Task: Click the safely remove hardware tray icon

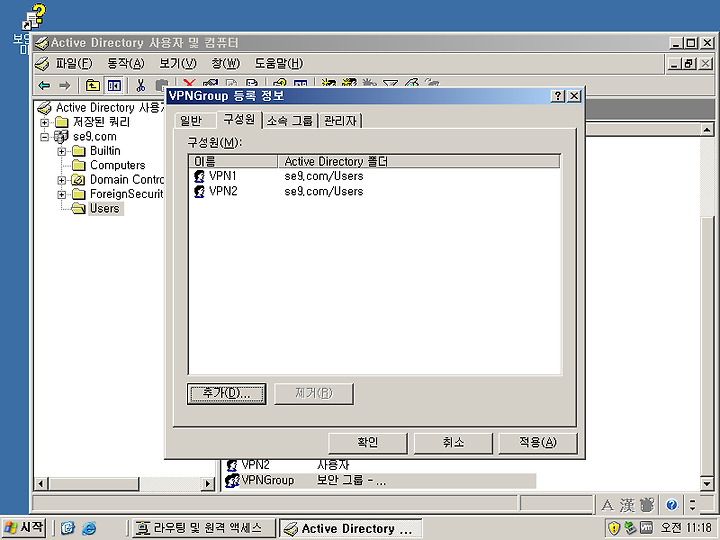Action: (630, 528)
